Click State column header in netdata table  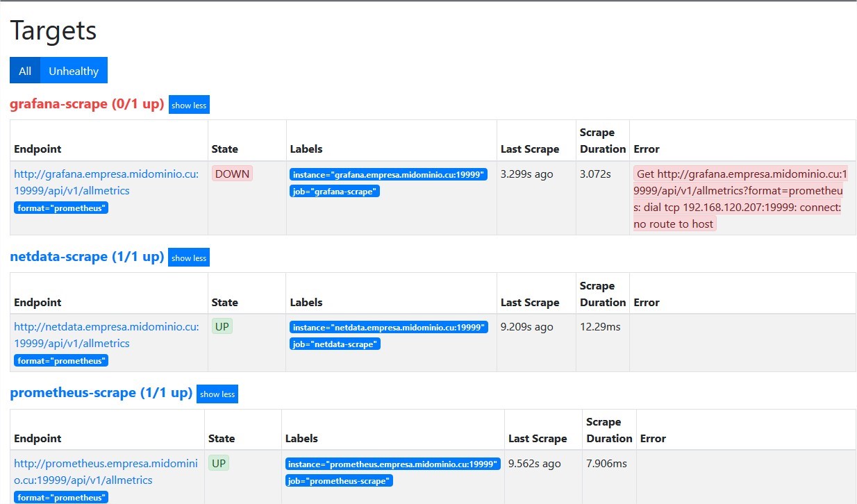(x=225, y=303)
